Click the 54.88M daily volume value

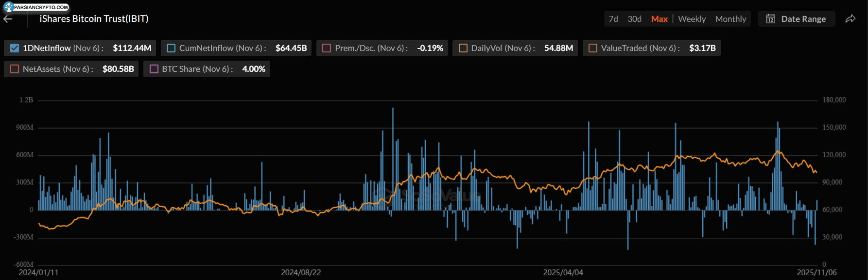558,48
